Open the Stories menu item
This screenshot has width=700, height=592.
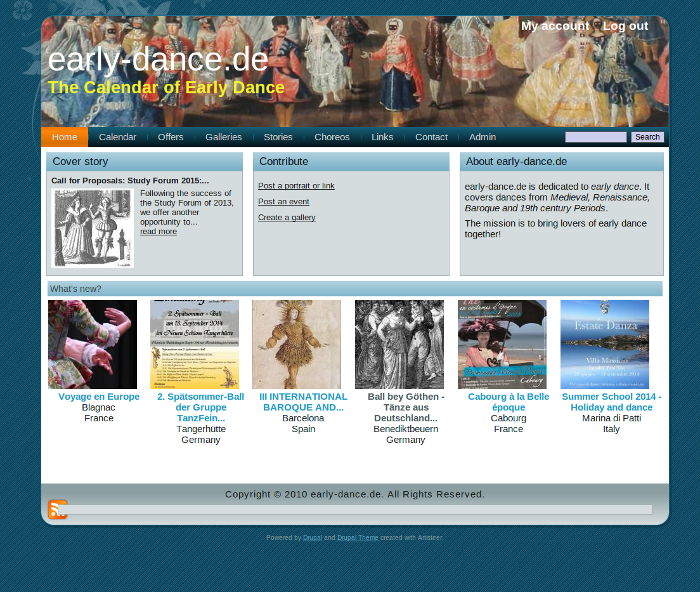278,137
